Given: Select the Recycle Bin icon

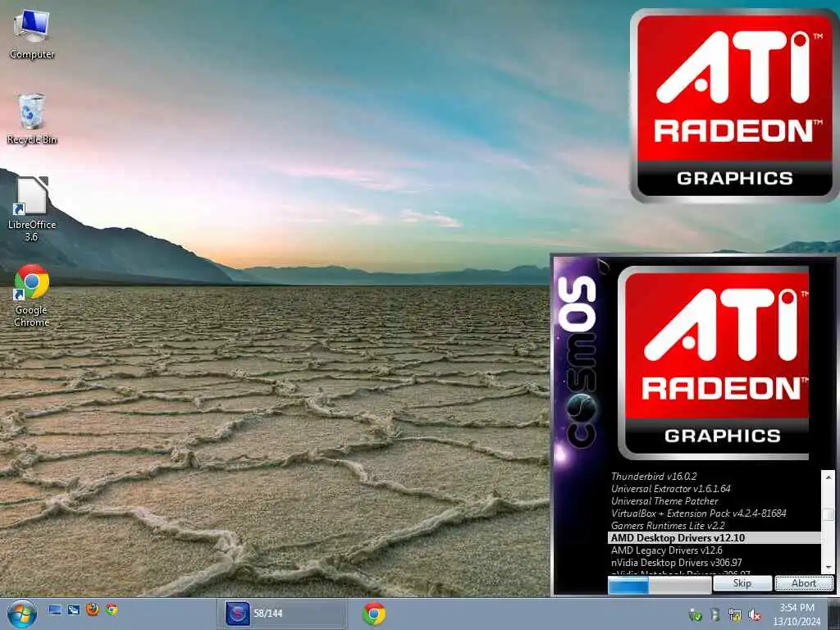Looking at the screenshot, I should coord(32,119).
